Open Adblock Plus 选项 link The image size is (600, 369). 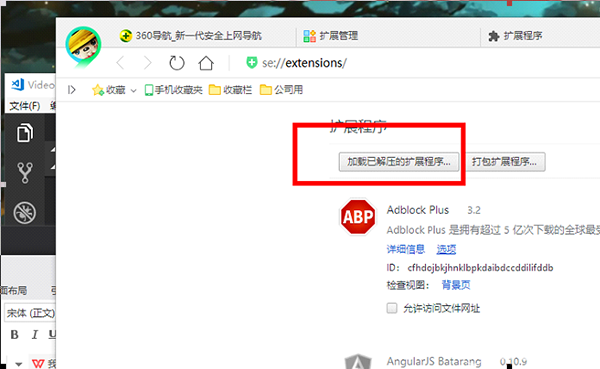pyautogui.click(x=446, y=249)
